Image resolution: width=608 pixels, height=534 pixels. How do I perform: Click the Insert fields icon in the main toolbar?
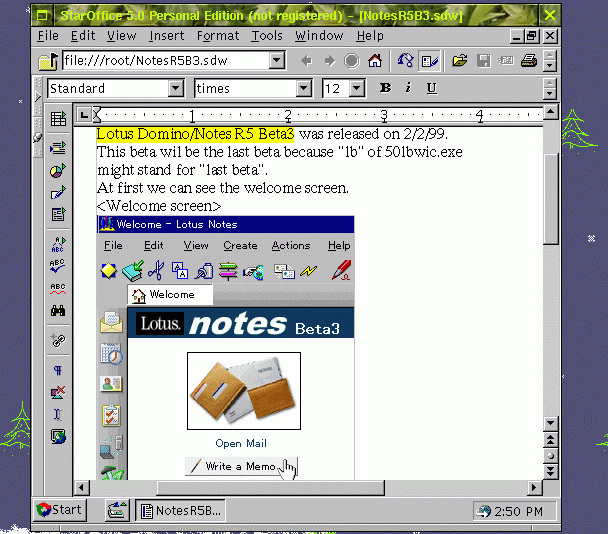tap(58, 148)
